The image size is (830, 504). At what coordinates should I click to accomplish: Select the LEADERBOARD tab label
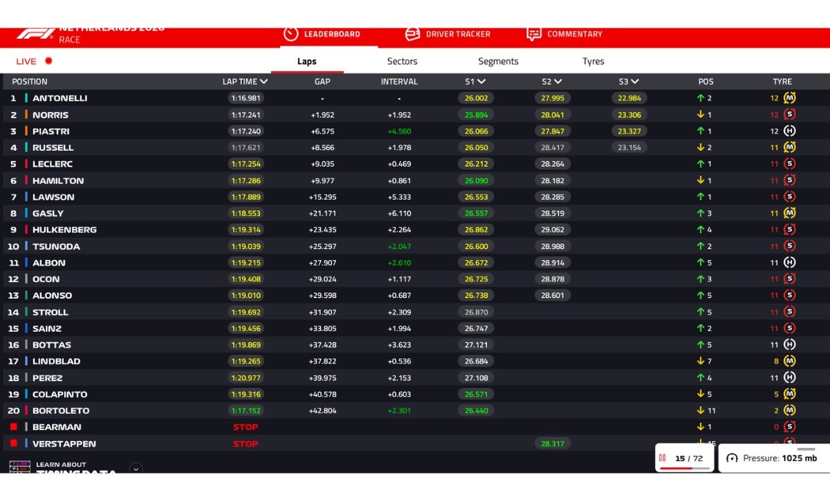click(332, 34)
